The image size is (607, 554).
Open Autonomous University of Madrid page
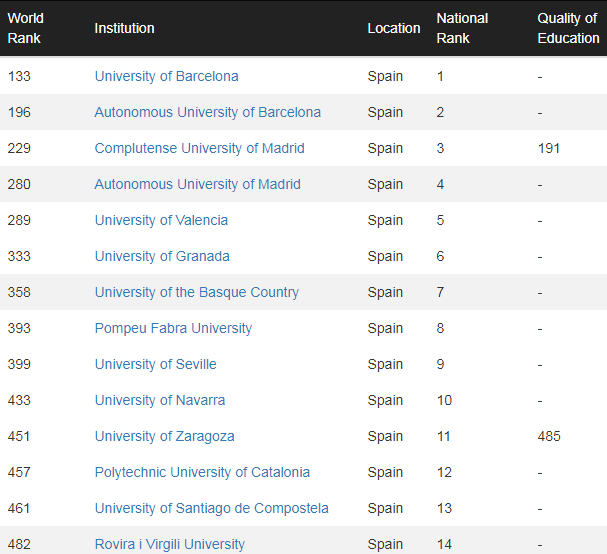(x=198, y=184)
